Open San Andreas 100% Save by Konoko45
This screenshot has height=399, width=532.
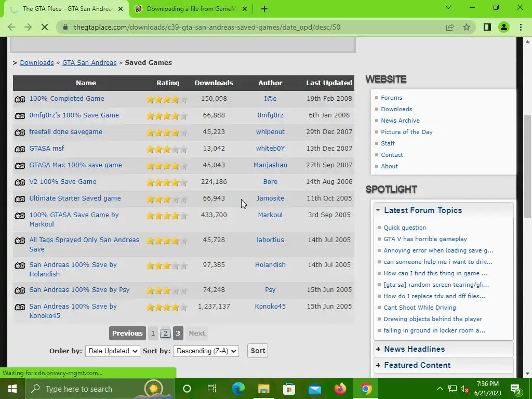tap(73, 311)
